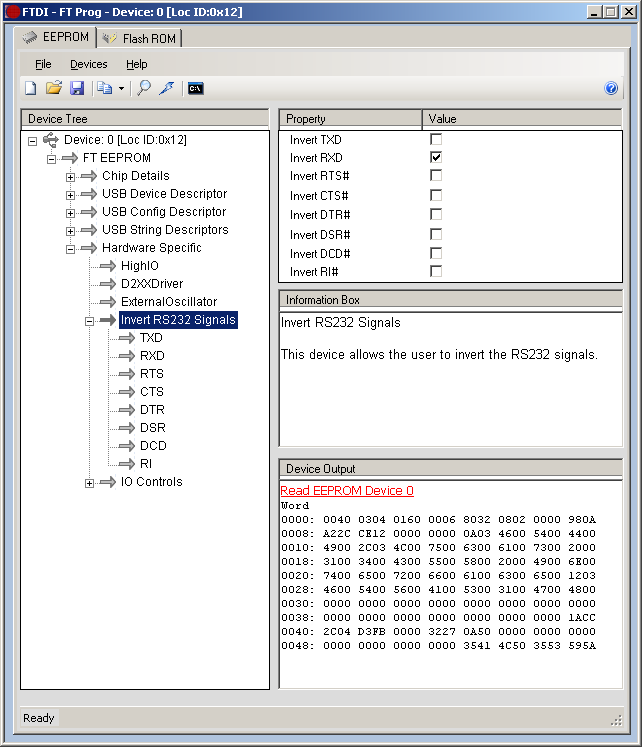The height and width of the screenshot is (747, 642).
Task: Enable the Invert TXD checkbox
Action: pos(436,139)
